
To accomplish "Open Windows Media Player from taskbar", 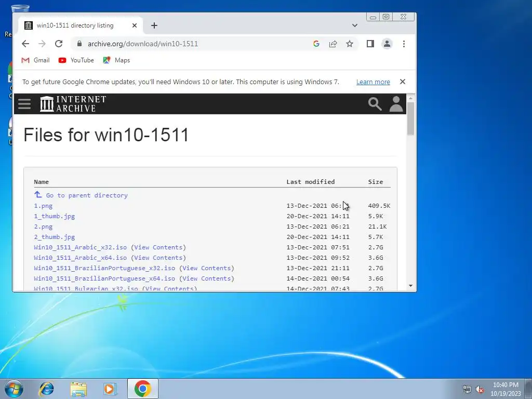I will 110,389.
